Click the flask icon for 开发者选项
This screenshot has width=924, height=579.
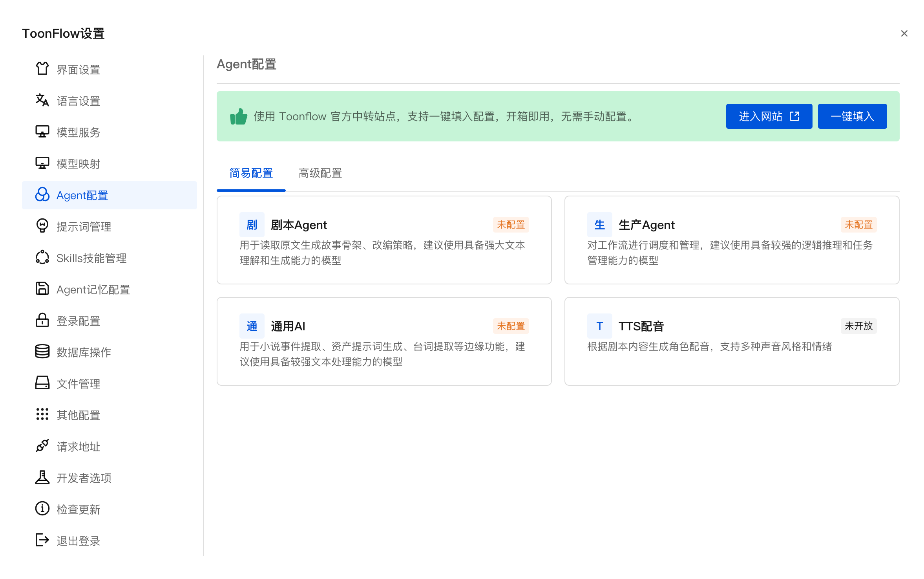(x=42, y=477)
